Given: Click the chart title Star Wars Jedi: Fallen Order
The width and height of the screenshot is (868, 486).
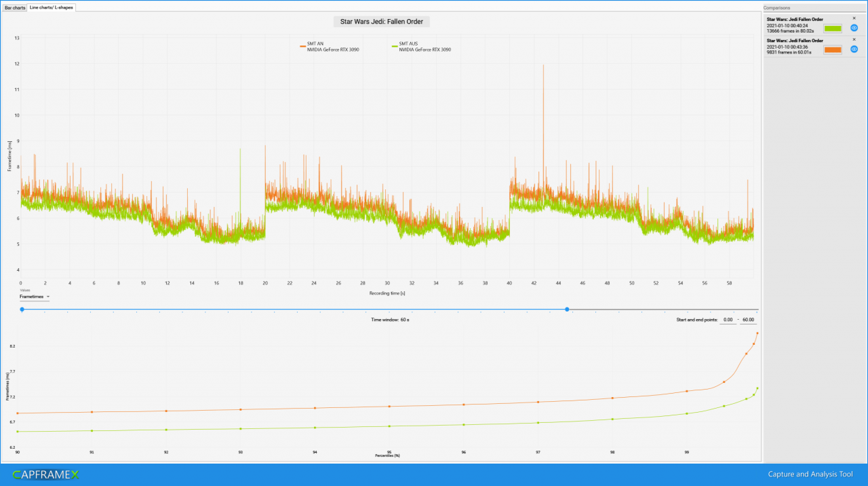Looking at the screenshot, I should [x=382, y=22].
